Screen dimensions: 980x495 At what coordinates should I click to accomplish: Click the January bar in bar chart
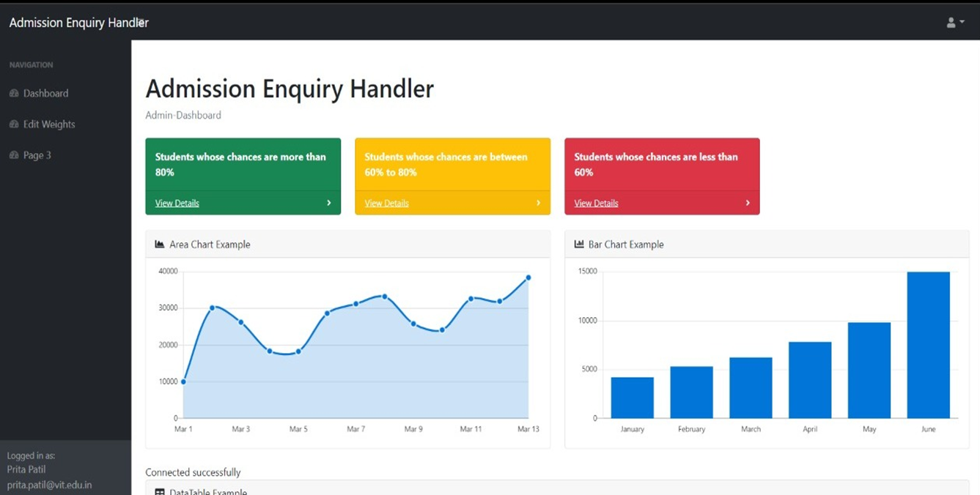click(632, 398)
